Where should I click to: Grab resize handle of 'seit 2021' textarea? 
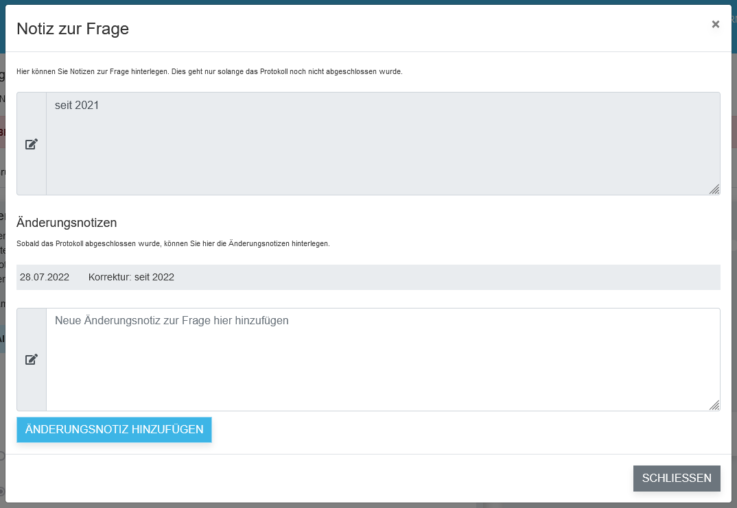pyautogui.click(x=714, y=189)
